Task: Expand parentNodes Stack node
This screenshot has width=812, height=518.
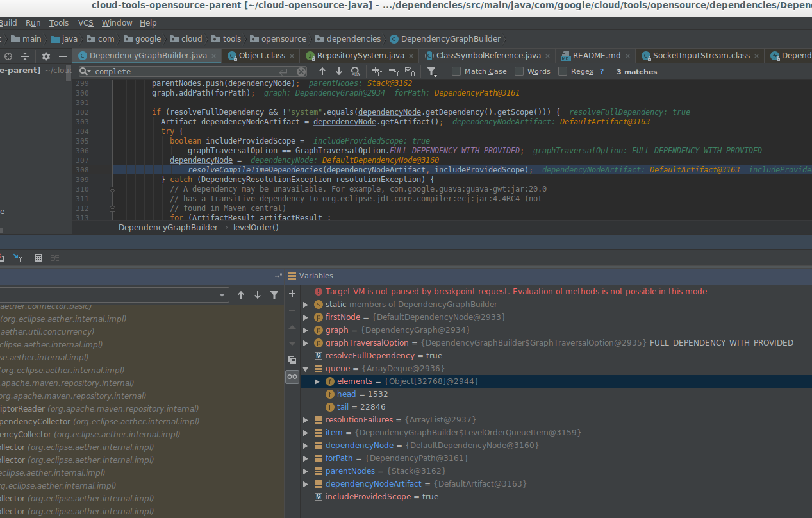Action: (x=306, y=471)
